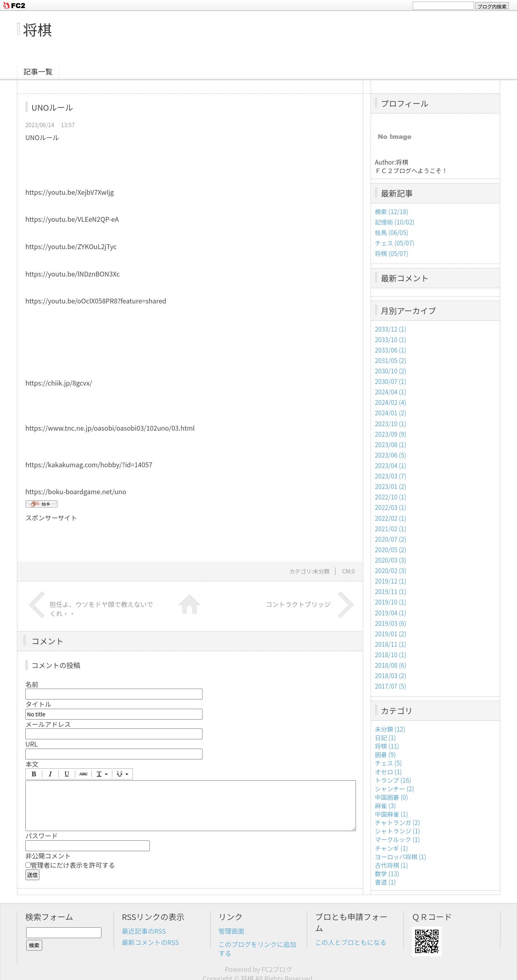The width and height of the screenshot is (517, 980).
Task: Open recent article 桂馬 (06/05)
Action: [x=391, y=233]
